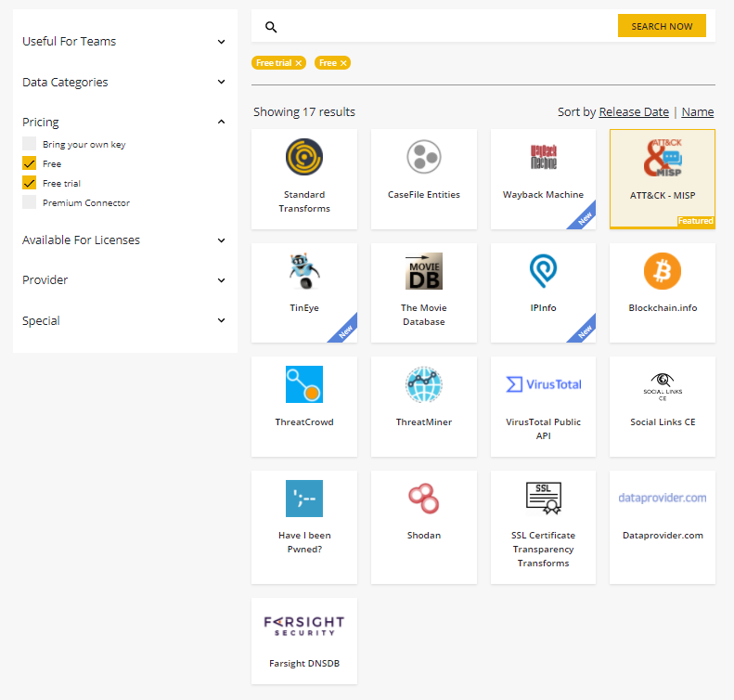Click the ThreatMiner title text
This screenshot has width=734, height=700.
click(424, 421)
